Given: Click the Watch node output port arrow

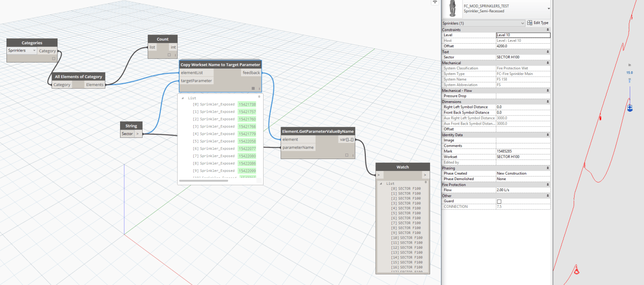Looking at the screenshot, I should 425,175.
